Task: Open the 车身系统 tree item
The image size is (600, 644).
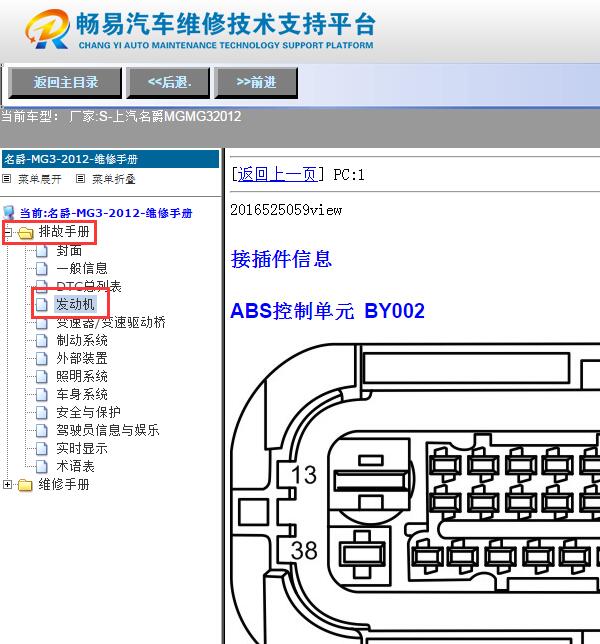Action: (x=82, y=394)
